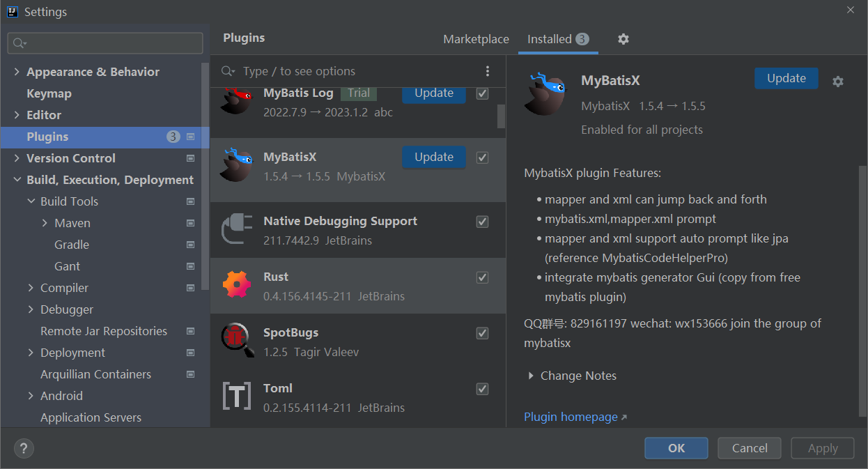This screenshot has height=469, width=868.
Task: Click the project-level icon beside Remote Jar Repositories
Action: [190, 331]
